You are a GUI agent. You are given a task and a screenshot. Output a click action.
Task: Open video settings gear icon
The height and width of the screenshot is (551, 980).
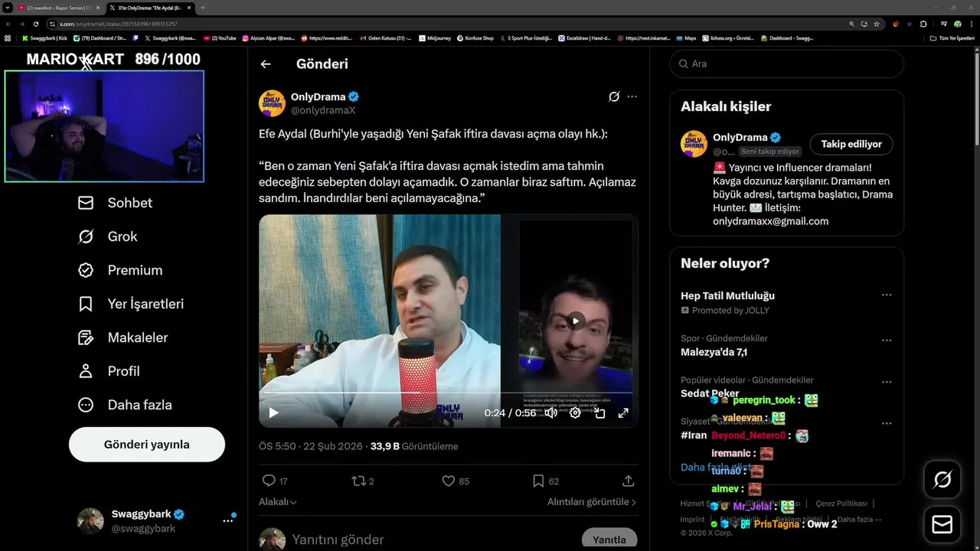(x=575, y=412)
